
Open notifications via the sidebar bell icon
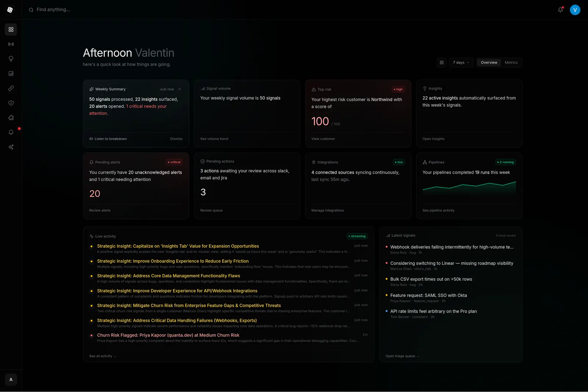coord(11,132)
